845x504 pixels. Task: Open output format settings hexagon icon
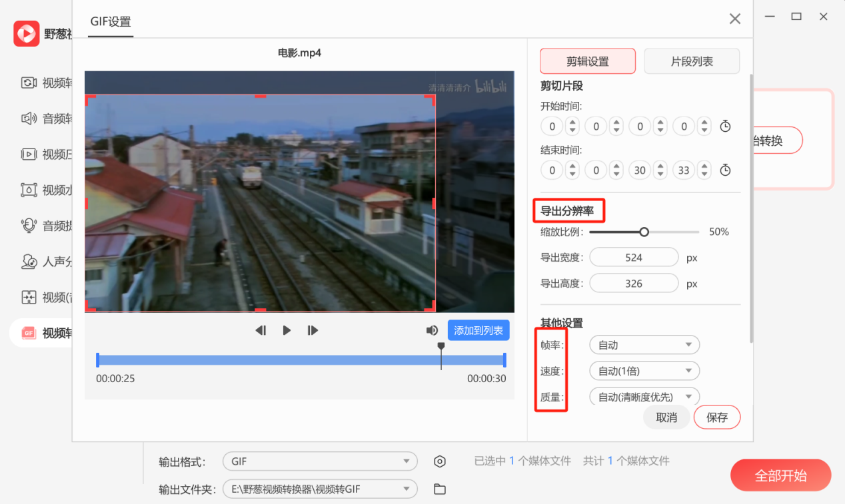tap(439, 461)
